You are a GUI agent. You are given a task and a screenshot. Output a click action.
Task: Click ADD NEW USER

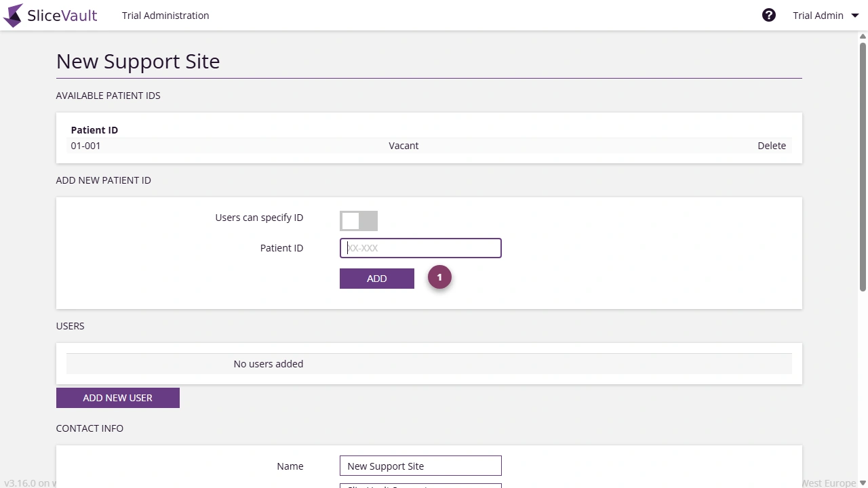click(x=117, y=398)
